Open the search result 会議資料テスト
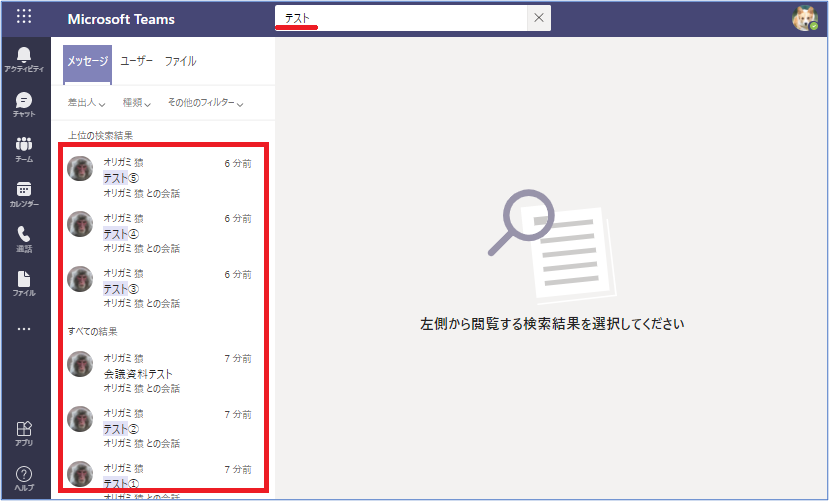Image resolution: width=829 pixels, height=501 pixels. [x=161, y=373]
